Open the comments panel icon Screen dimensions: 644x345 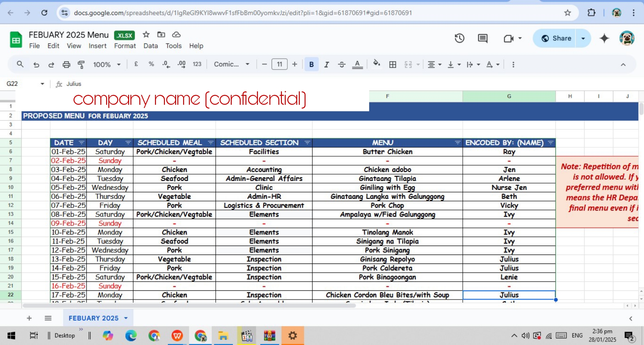[x=482, y=38]
